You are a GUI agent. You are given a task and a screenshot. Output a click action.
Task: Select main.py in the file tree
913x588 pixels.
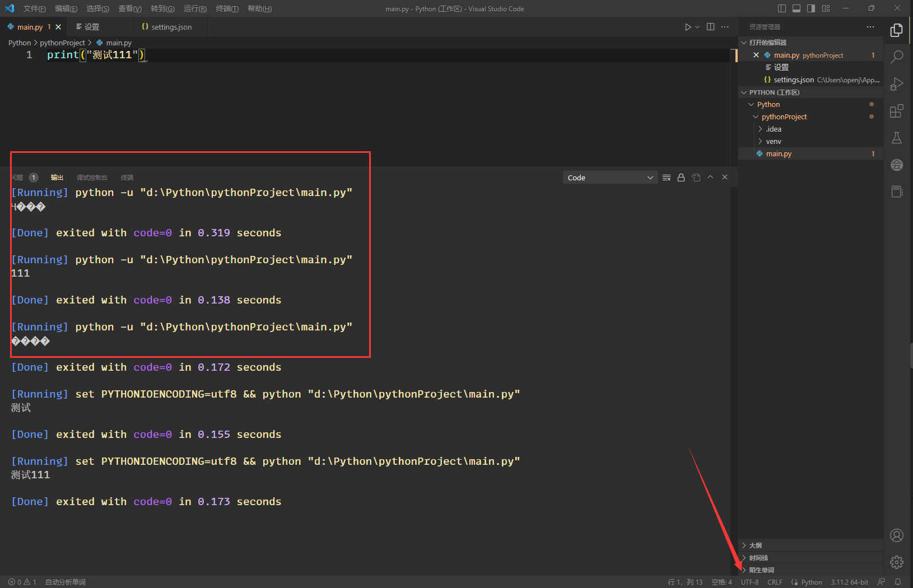pos(811,154)
